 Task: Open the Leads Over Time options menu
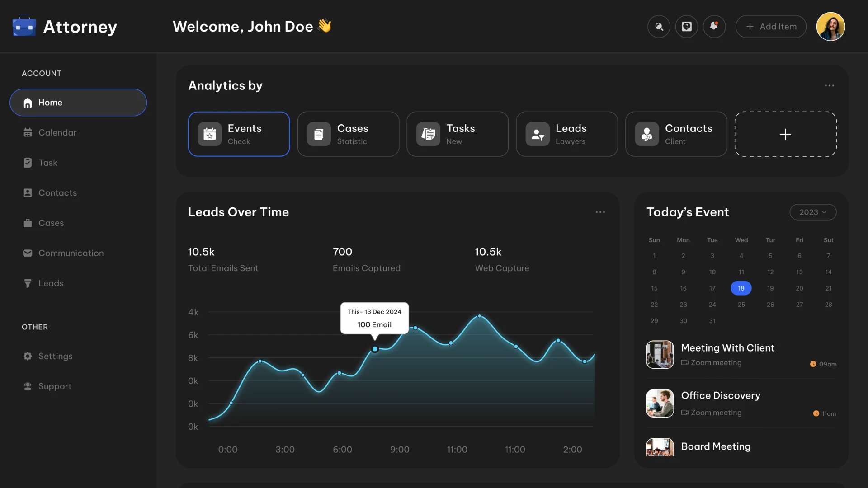click(600, 212)
